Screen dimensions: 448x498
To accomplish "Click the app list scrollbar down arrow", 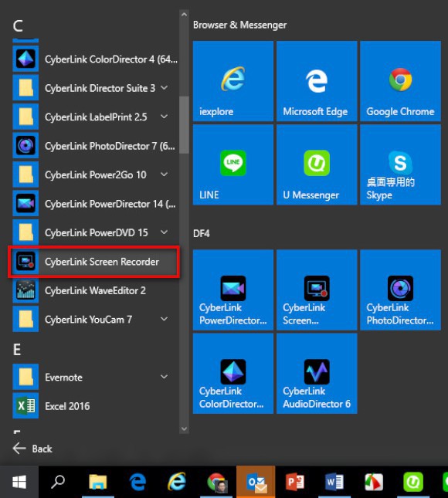I will pos(184,429).
